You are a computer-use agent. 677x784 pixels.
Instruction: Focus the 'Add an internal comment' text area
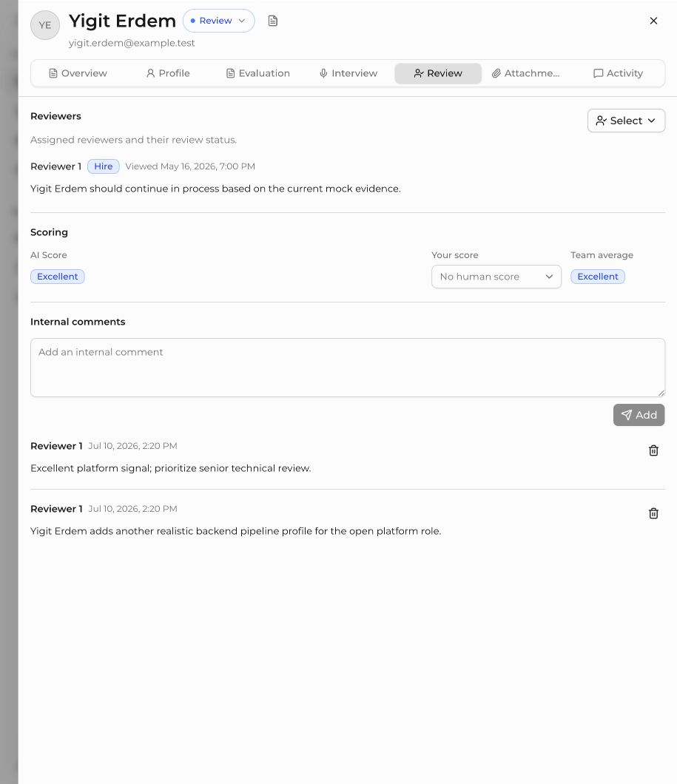(348, 368)
